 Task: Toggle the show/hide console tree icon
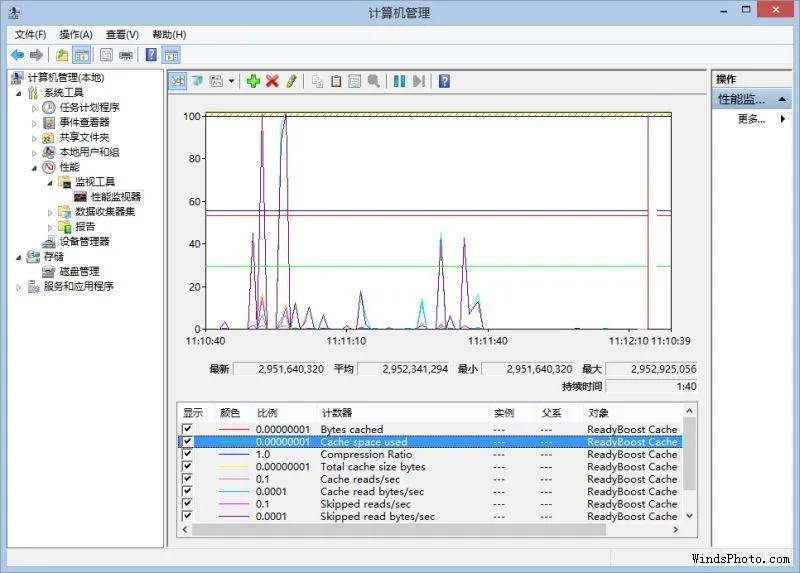coord(82,55)
